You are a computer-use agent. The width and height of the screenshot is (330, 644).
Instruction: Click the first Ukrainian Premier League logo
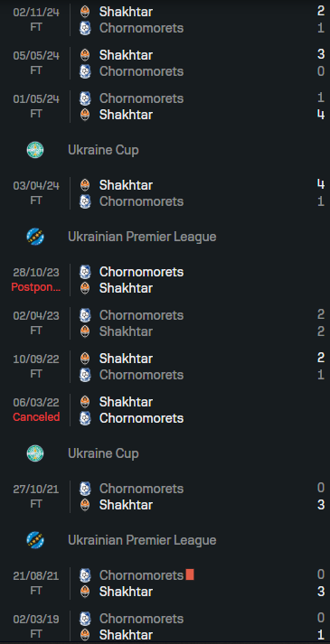tap(35, 237)
